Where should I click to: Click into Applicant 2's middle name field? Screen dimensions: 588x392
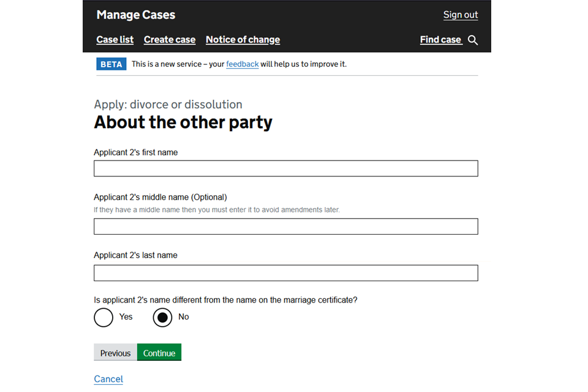tap(285, 227)
